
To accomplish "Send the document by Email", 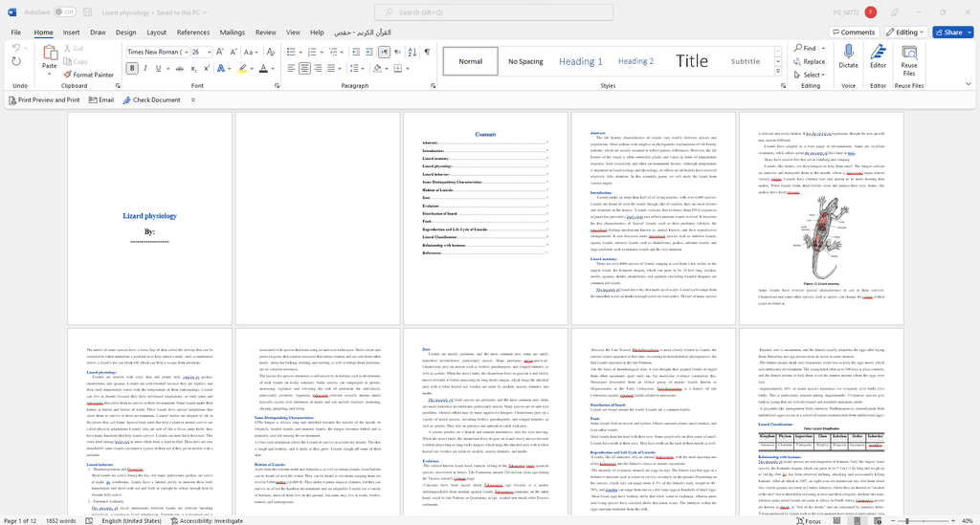I will pos(101,99).
